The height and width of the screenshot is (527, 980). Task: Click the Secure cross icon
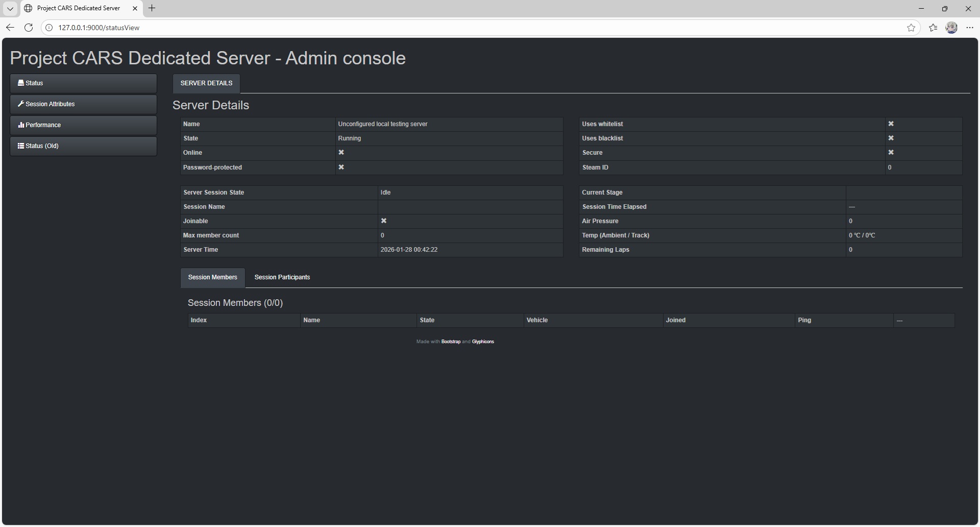(x=891, y=152)
